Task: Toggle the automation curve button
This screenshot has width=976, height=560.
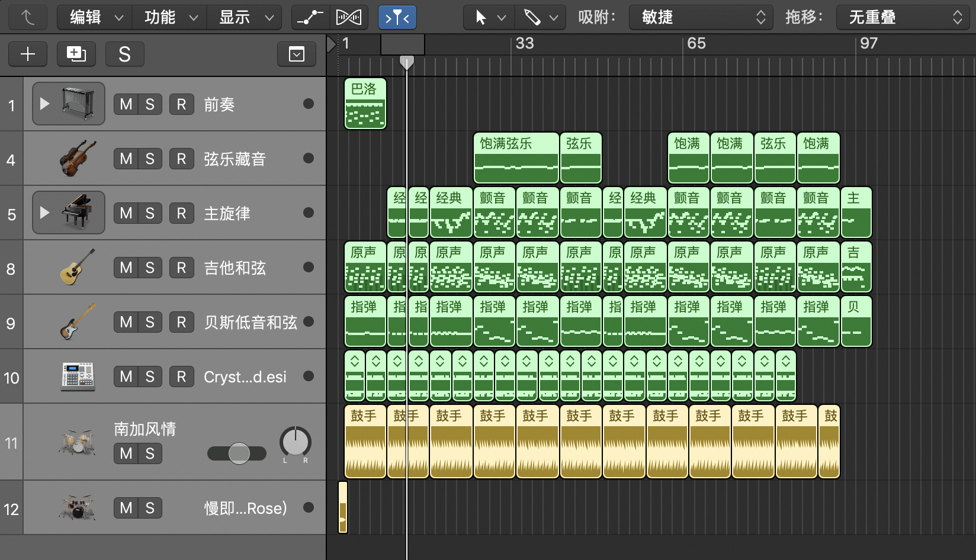Action: [x=310, y=17]
